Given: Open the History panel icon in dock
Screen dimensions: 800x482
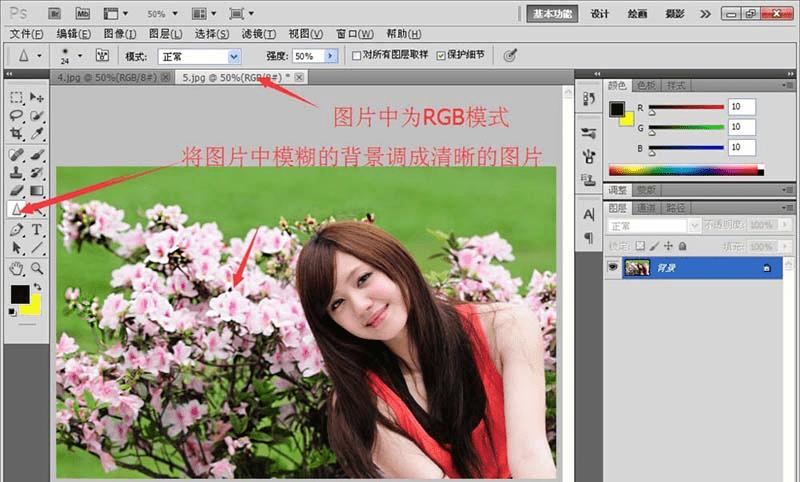Looking at the screenshot, I should 589,98.
